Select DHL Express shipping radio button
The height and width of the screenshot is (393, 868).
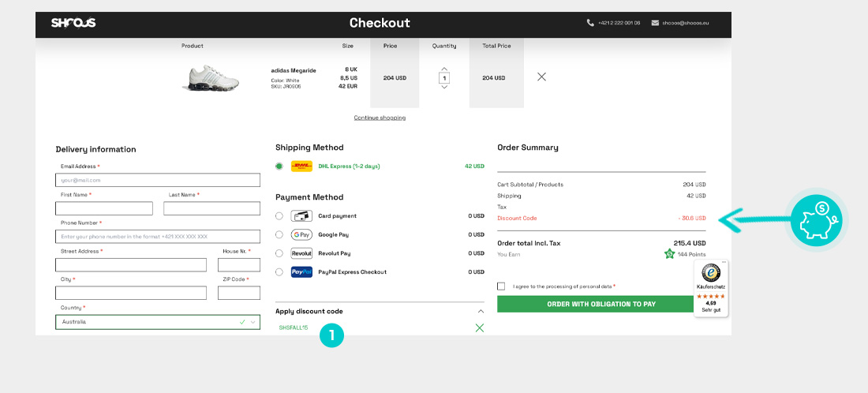279,167
